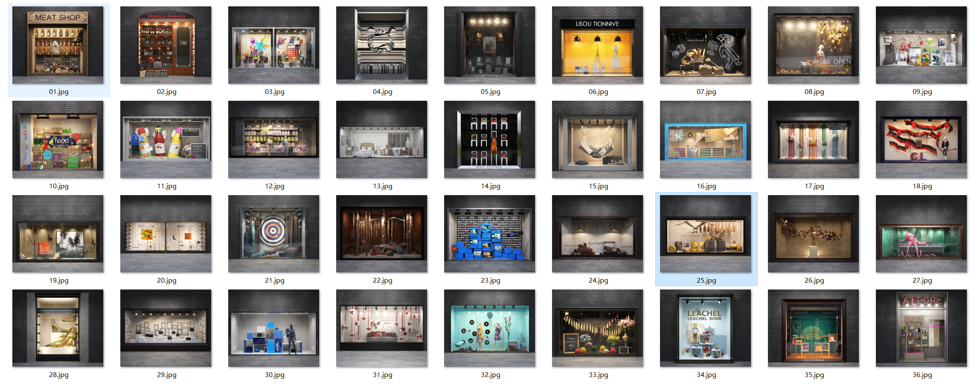Select the 16.jpg blue-framed thumbnail

pyautogui.click(x=706, y=139)
